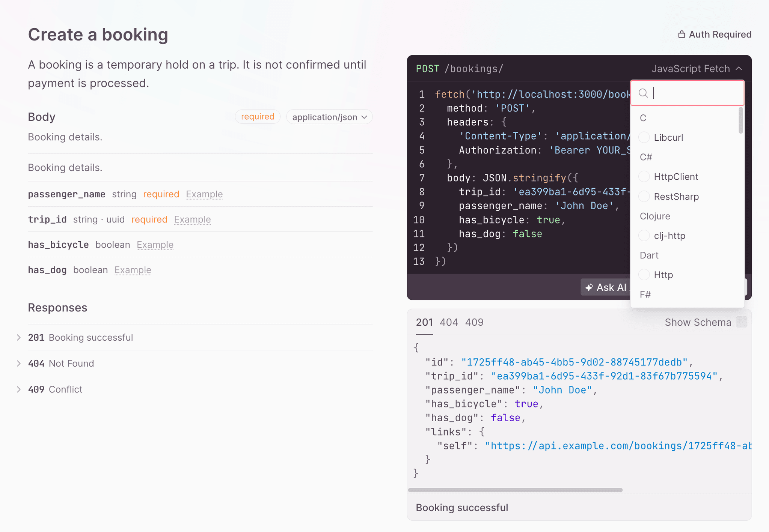Click the Auth Required lock icon
769x532 pixels.
click(x=682, y=35)
